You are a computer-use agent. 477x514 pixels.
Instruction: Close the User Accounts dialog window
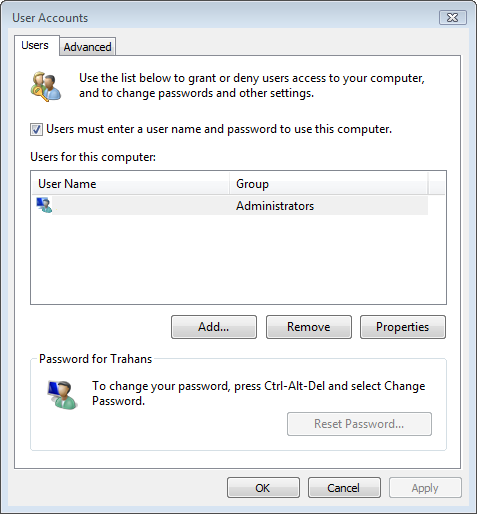click(452, 17)
